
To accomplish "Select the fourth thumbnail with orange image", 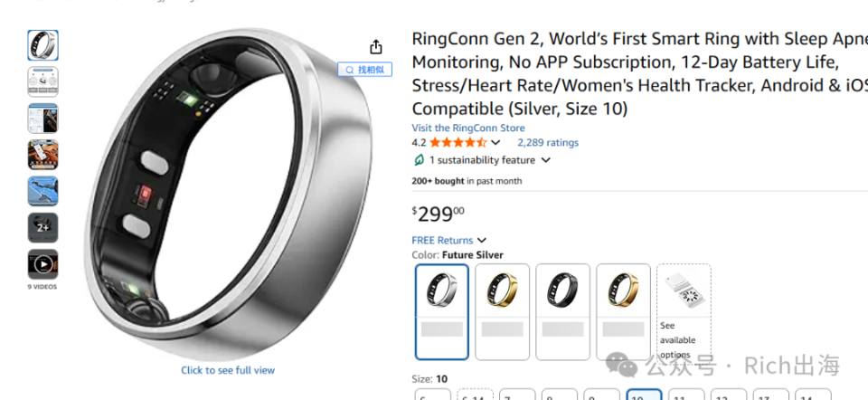I will tap(42, 155).
